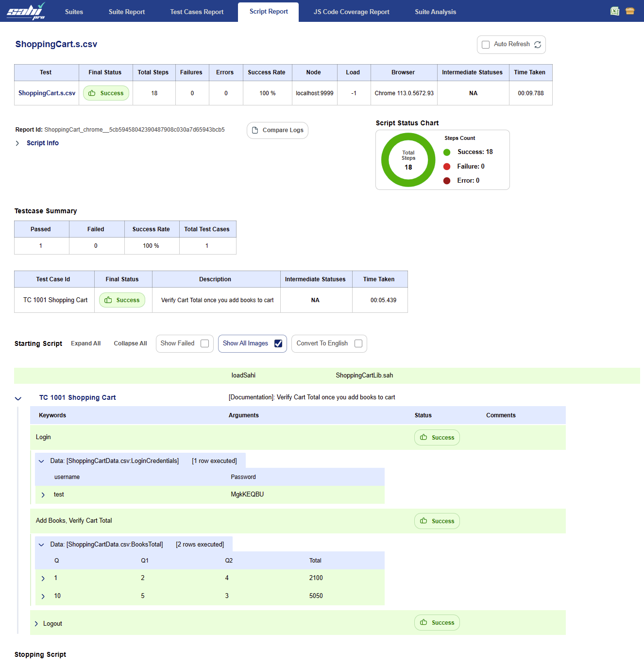Toggle the Convert To English checkbox
The height and width of the screenshot is (667, 644).
(x=358, y=343)
